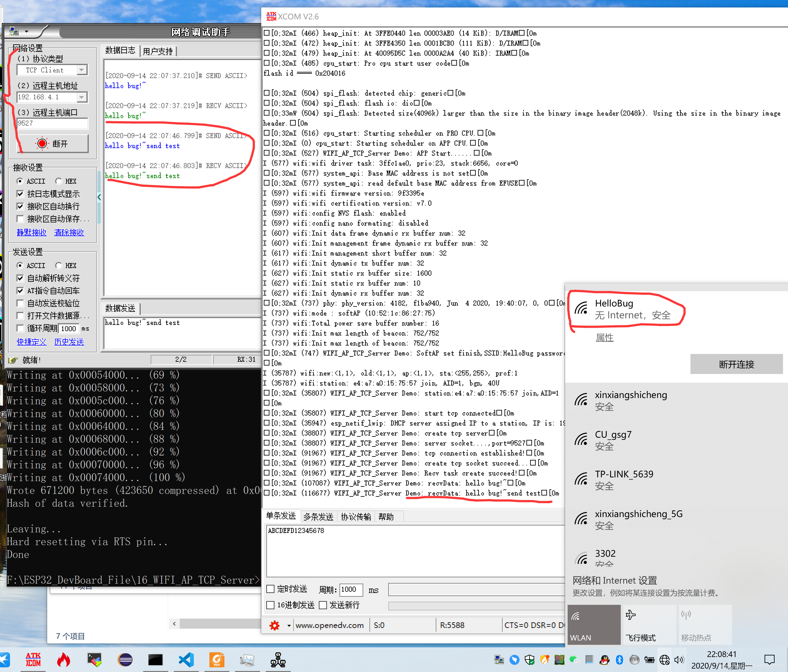The height and width of the screenshot is (672, 788).
Task: Click the Windows security shield tray icon
Action: click(530, 660)
